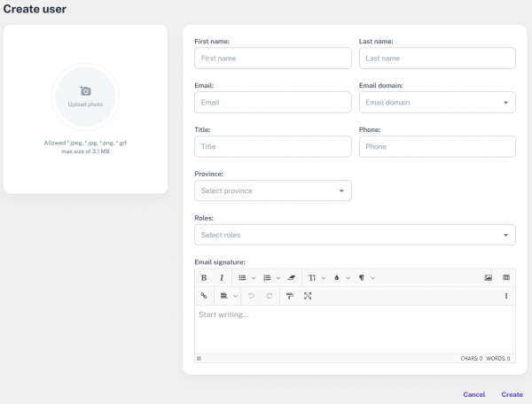Click the camera Upload photo circle
Screen dimensions: 532x404
[85, 97]
